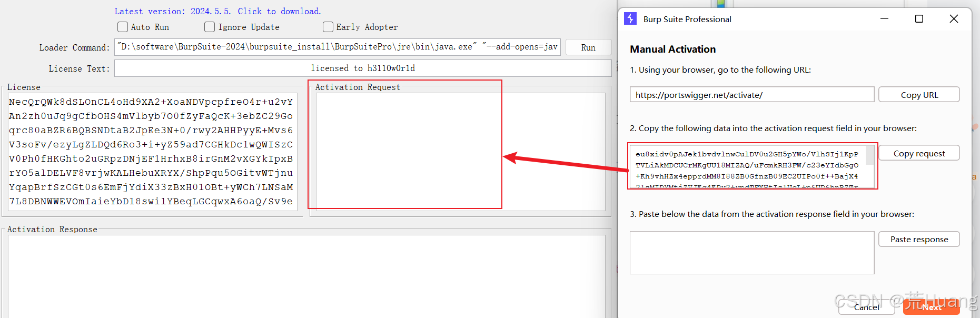Click the Burp Suite lightning logo icon

(x=630, y=19)
